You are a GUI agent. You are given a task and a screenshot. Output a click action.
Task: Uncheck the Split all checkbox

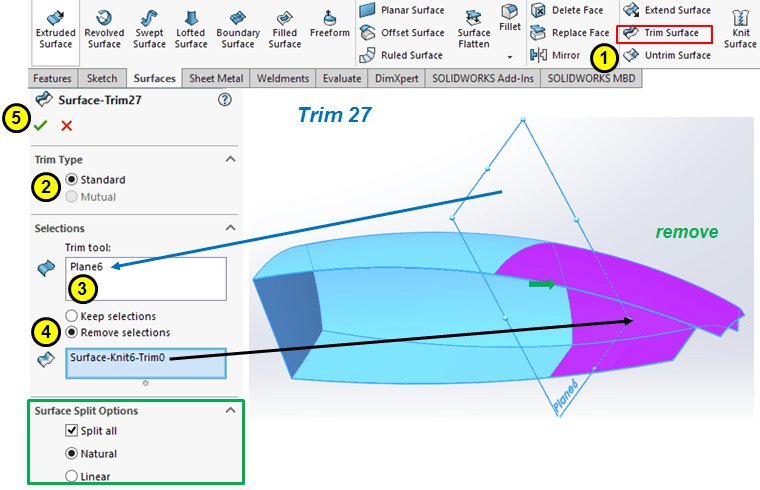(x=71, y=430)
